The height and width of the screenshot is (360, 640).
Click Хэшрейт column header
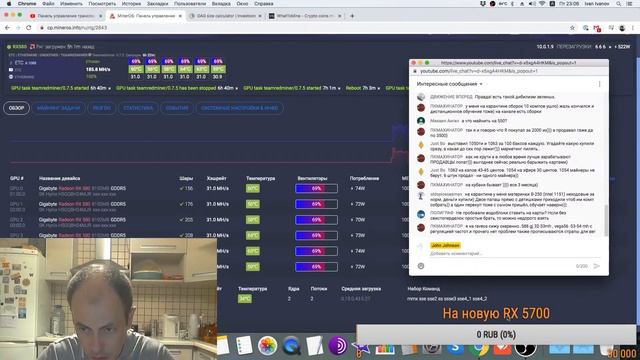click(x=216, y=178)
